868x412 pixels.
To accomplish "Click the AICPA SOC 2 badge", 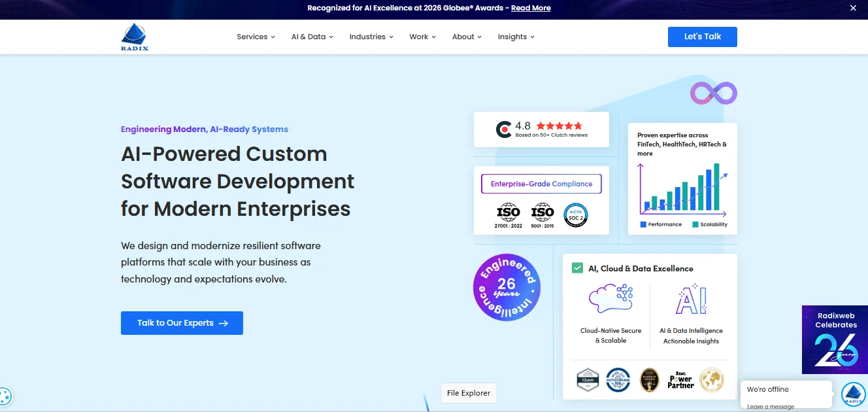I will (576, 215).
